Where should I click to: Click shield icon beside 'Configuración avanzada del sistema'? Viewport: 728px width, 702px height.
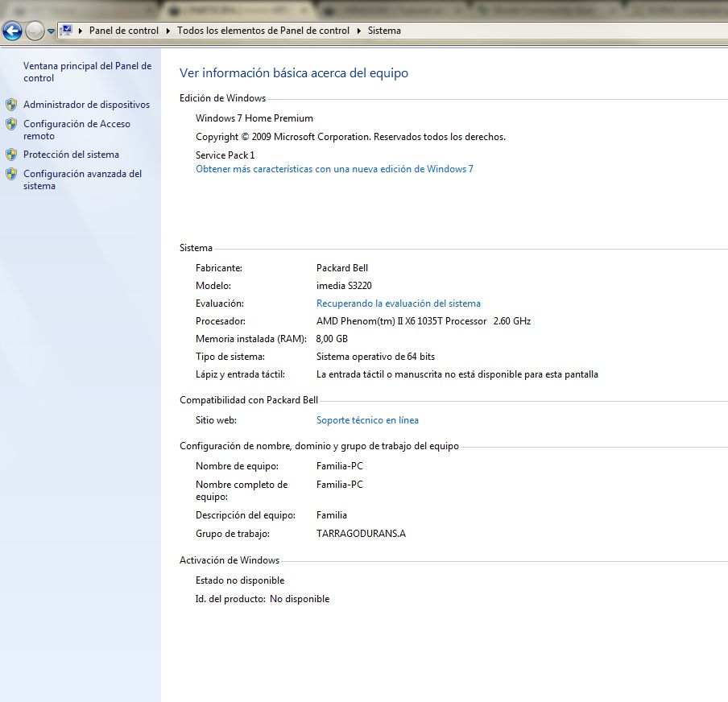pos(11,174)
